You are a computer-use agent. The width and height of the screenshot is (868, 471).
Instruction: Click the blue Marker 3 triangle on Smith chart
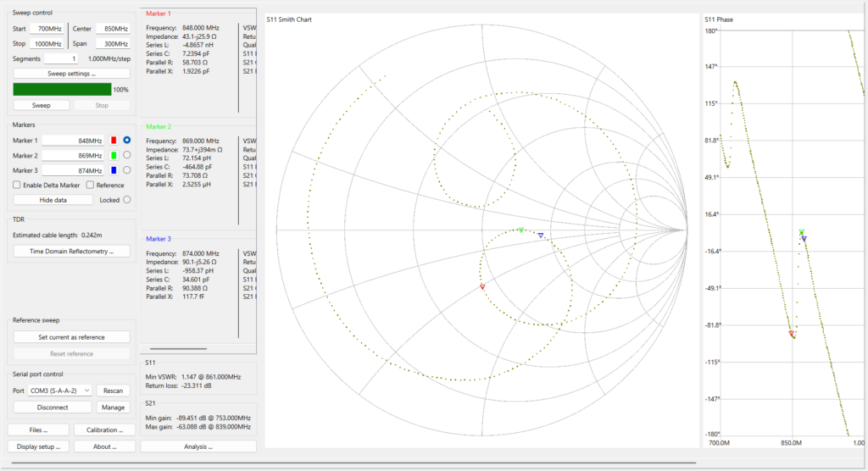click(x=541, y=235)
